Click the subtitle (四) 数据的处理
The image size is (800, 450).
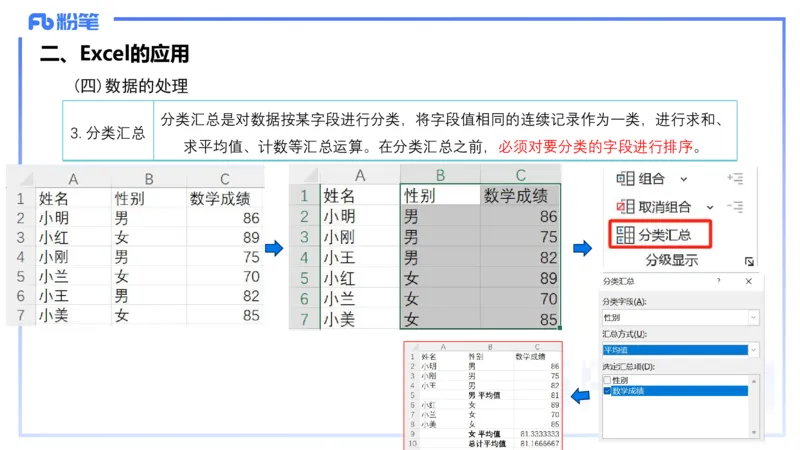131,86
